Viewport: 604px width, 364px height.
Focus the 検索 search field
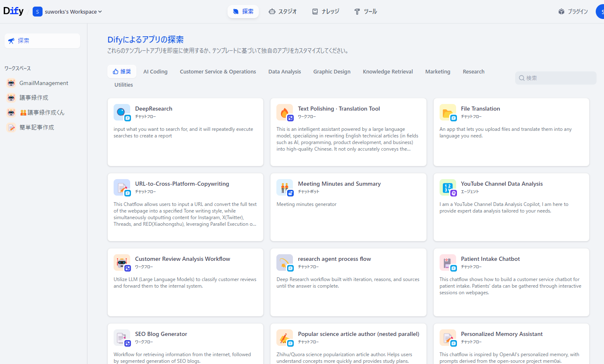pos(556,78)
